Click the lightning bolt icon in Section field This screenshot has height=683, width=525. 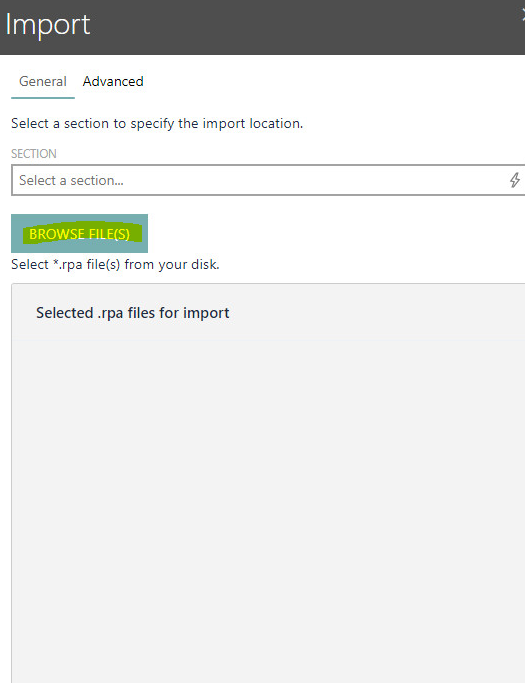point(515,180)
